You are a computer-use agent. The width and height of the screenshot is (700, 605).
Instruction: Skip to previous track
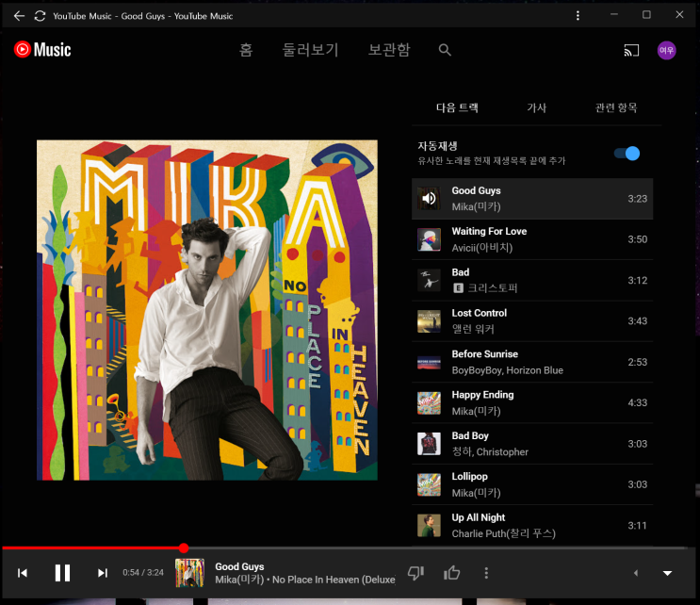pyautogui.click(x=23, y=573)
